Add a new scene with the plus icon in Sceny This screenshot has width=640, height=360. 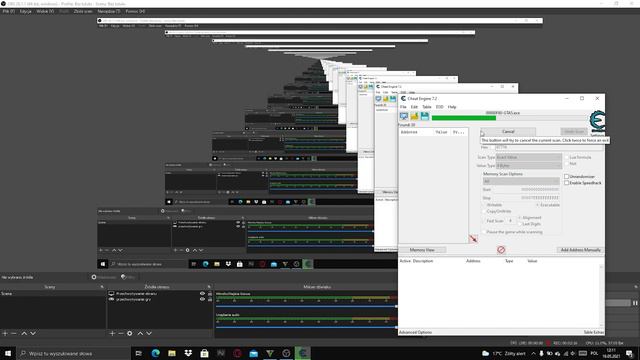[5, 333]
